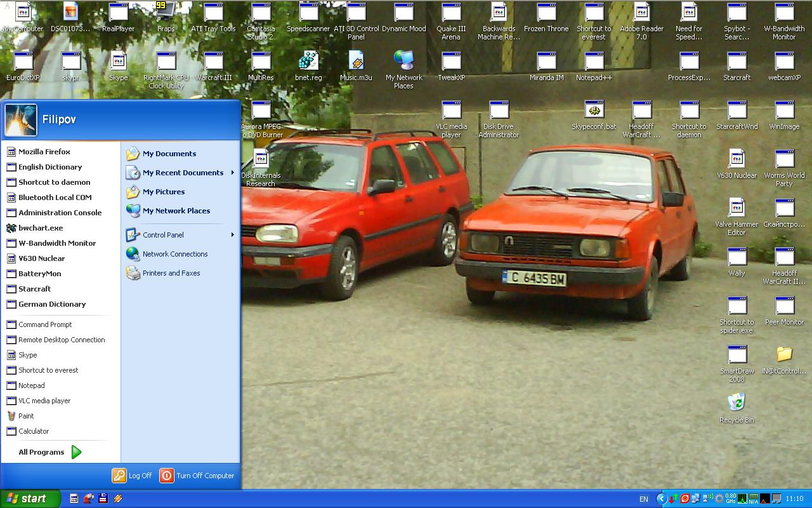Viewport: 812px width, 508px height.
Task: Select bnet.reg file icon
Action: 309,67
